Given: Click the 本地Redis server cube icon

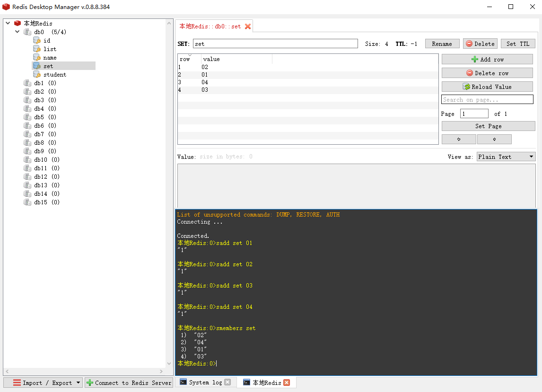Looking at the screenshot, I should coord(17,23).
